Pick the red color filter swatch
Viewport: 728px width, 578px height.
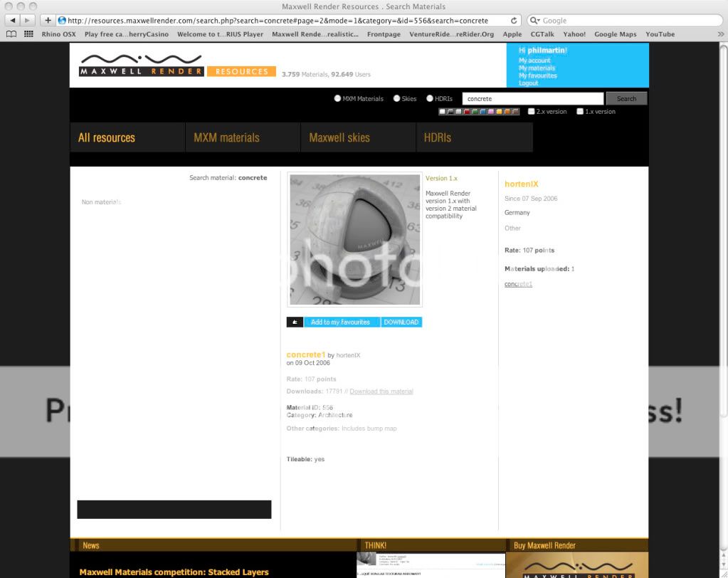pyautogui.click(x=467, y=112)
